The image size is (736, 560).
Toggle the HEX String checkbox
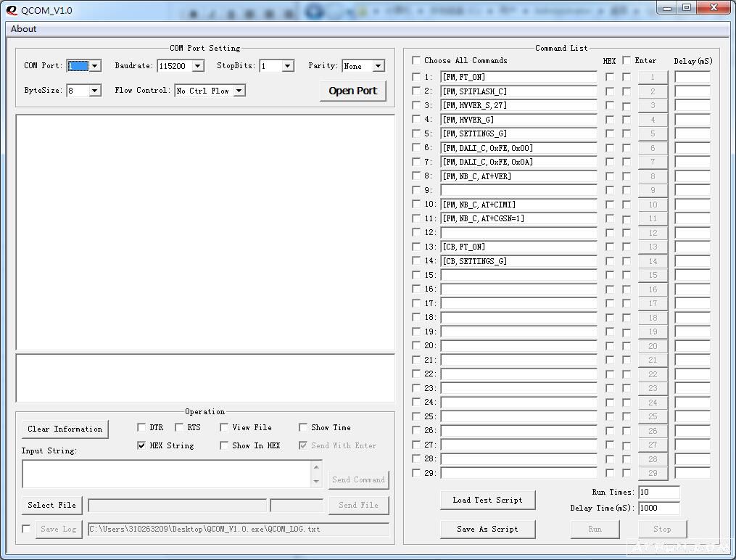tap(141, 445)
